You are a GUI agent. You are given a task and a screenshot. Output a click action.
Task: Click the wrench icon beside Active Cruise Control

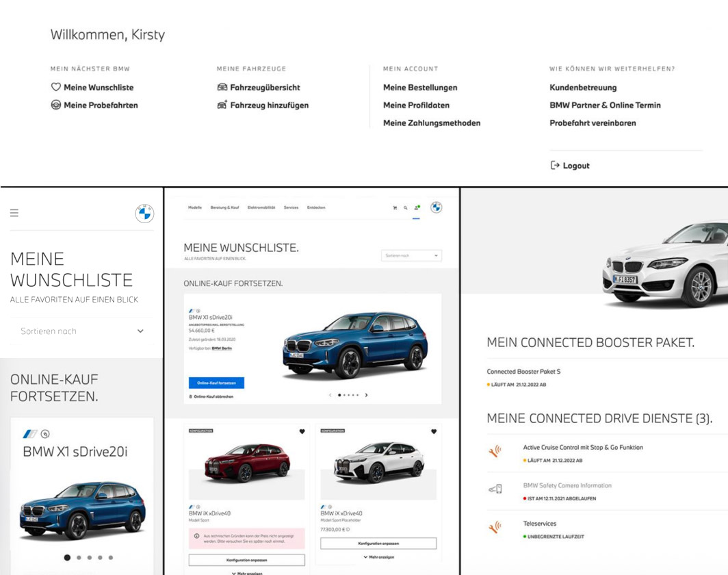[495, 451]
